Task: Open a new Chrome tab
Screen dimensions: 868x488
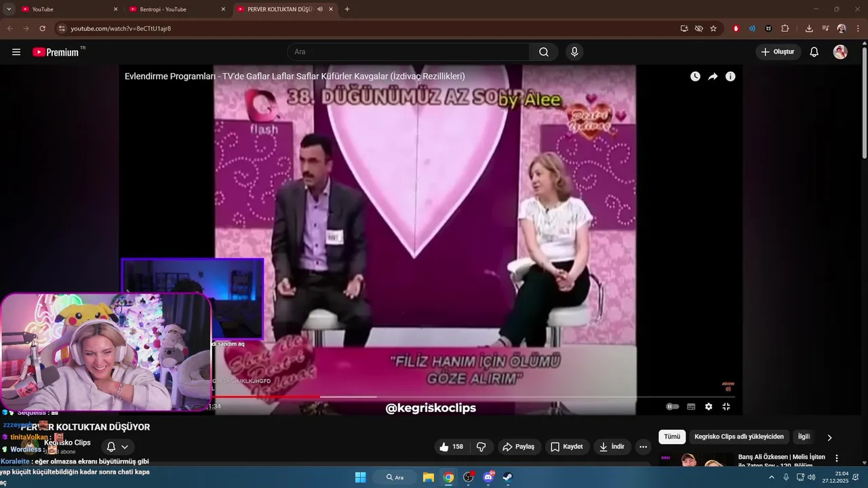Action: (347, 9)
